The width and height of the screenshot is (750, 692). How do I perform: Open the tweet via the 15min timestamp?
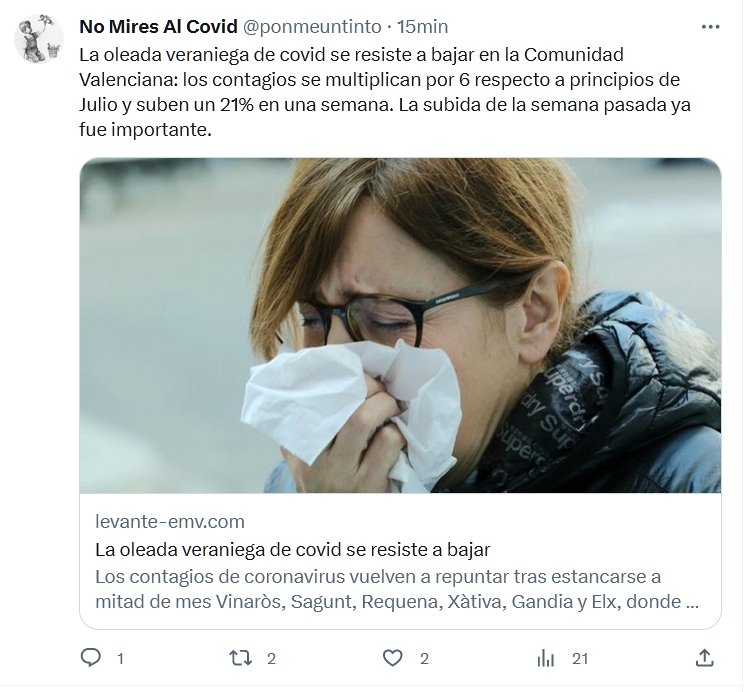tap(423, 26)
